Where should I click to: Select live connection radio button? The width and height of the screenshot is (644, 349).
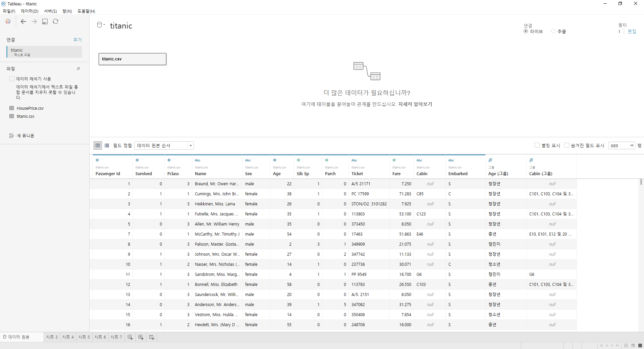[526, 31]
